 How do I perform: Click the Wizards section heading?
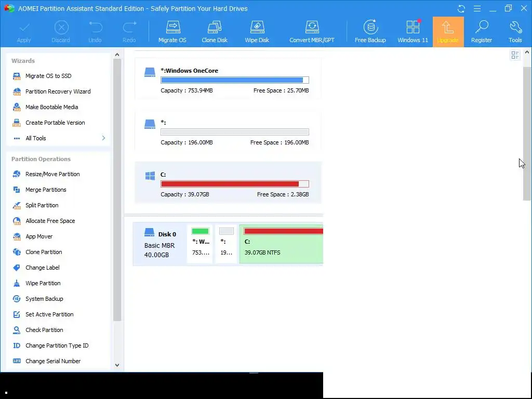click(23, 61)
